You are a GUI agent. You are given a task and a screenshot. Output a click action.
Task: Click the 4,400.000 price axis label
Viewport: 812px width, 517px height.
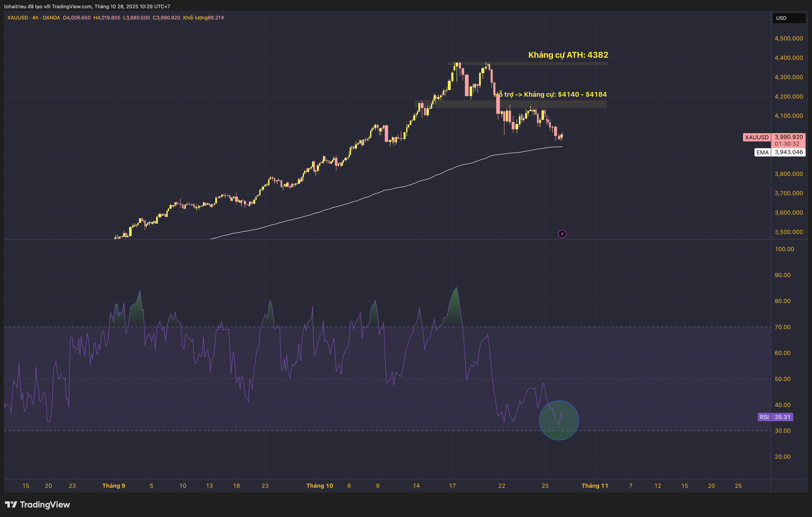[789, 58]
